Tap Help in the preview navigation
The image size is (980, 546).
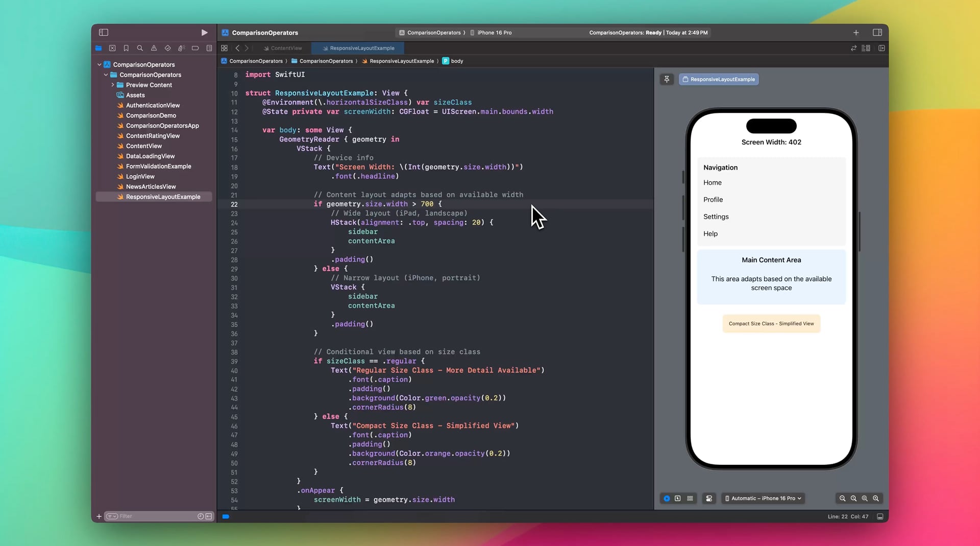click(x=710, y=234)
